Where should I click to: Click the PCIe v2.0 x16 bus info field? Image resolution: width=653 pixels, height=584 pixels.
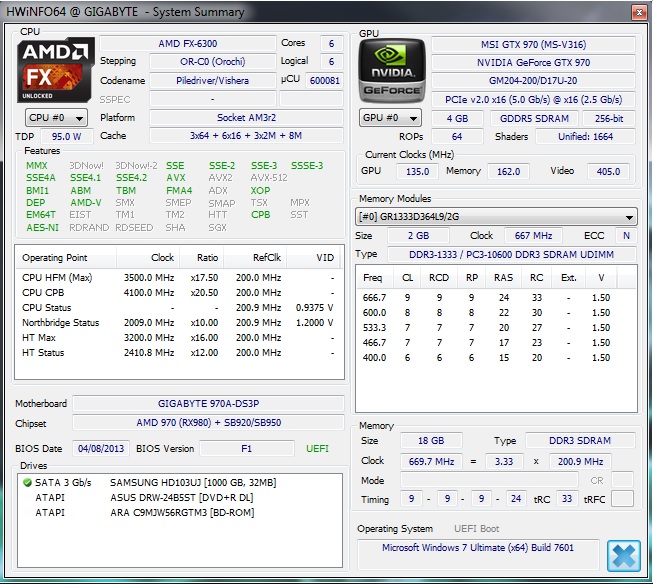click(533, 100)
